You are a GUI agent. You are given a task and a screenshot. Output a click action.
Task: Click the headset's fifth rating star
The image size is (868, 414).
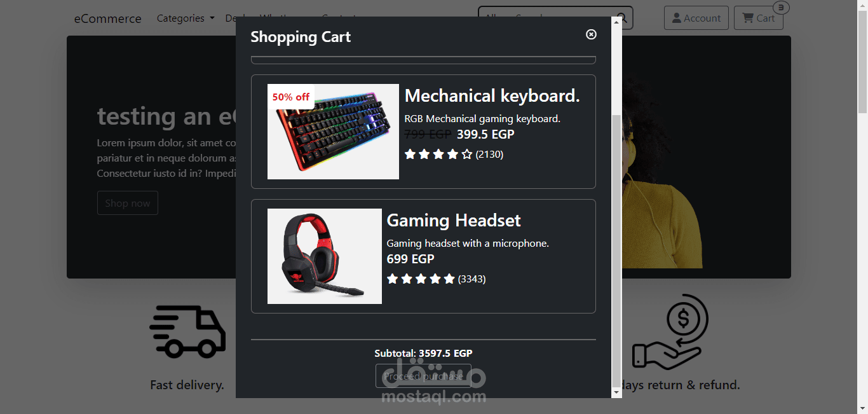click(x=449, y=279)
